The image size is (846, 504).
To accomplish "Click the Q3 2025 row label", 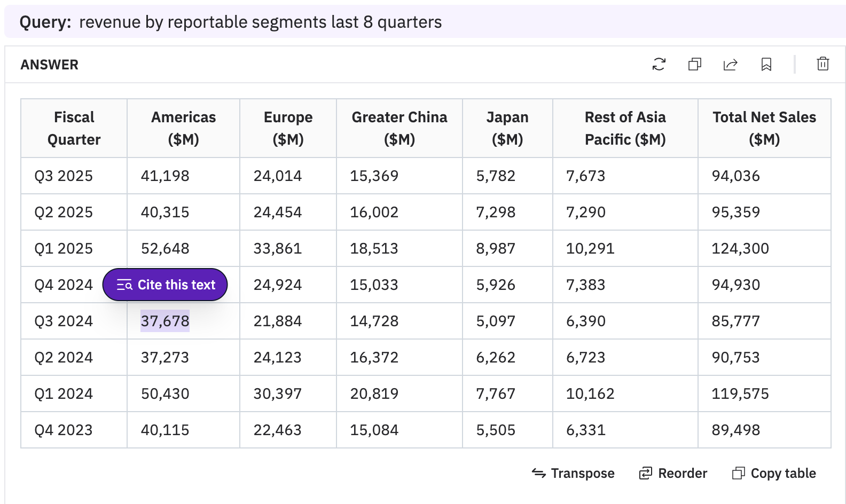I will (x=64, y=176).
